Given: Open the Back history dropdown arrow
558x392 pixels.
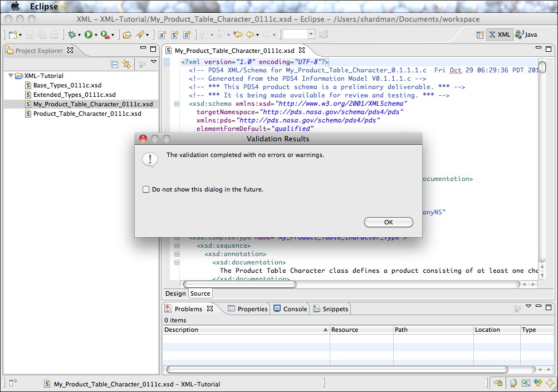Looking at the screenshot, I should (257, 35).
